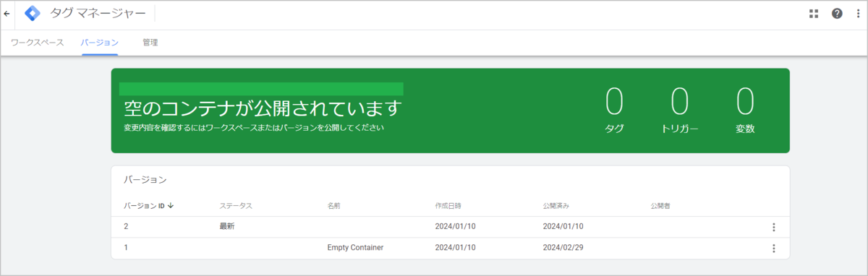Click the 変数 count of 0
Image resolution: width=868 pixels, height=276 pixels.
pos(745,102)
